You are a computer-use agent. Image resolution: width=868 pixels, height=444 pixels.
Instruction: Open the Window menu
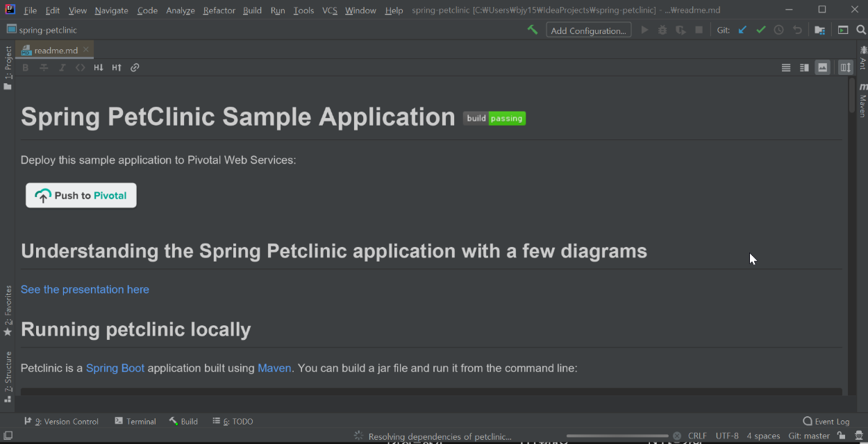(x=360, y=10)
